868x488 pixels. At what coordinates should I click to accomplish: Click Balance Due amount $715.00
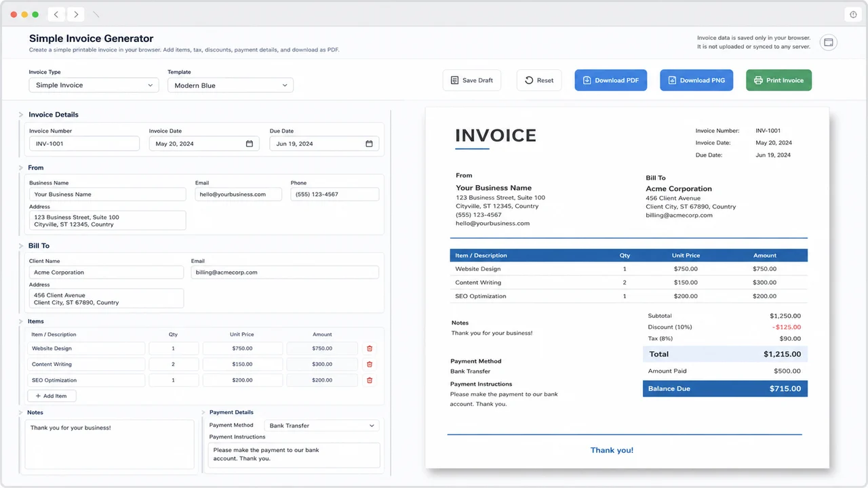click(785, 389)
